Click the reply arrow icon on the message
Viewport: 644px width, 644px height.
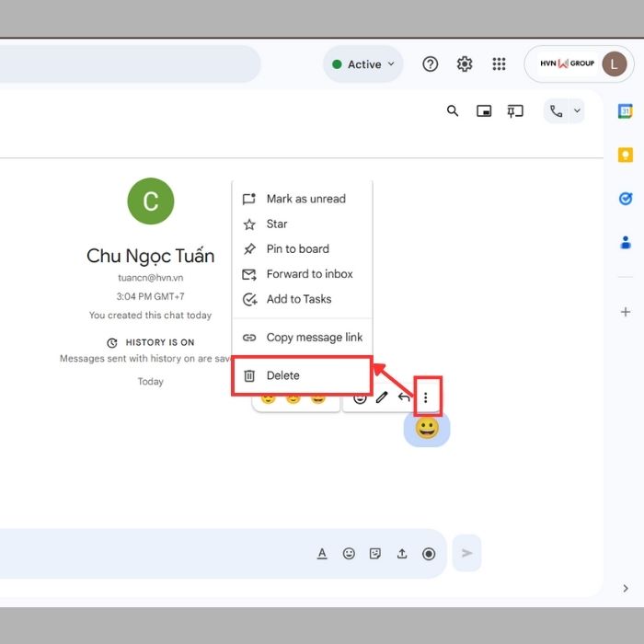(404, 397)
